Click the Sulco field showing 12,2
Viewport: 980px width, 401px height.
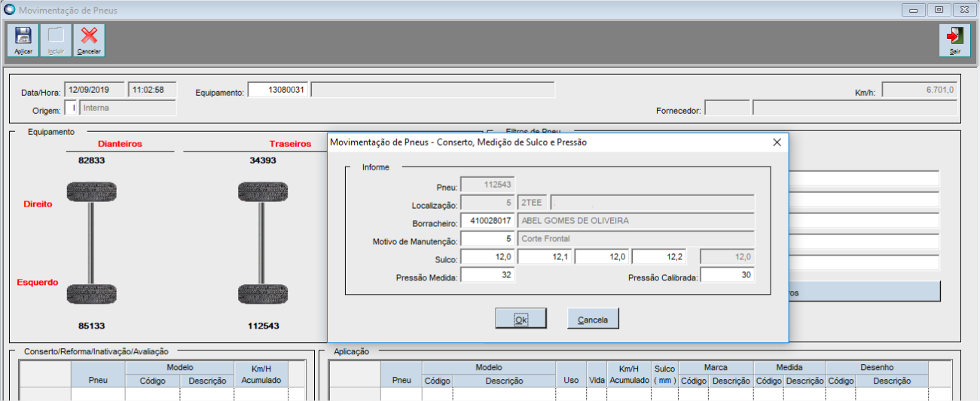659,257
